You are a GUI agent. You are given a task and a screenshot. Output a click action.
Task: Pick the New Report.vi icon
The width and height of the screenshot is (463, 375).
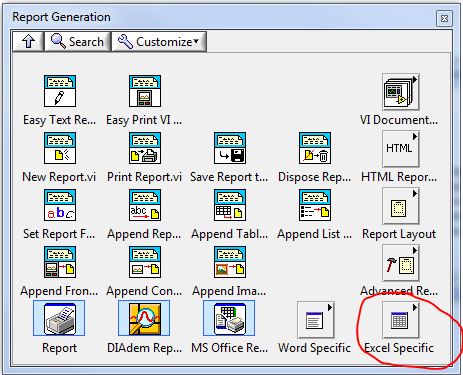click(x=60, y=148)
